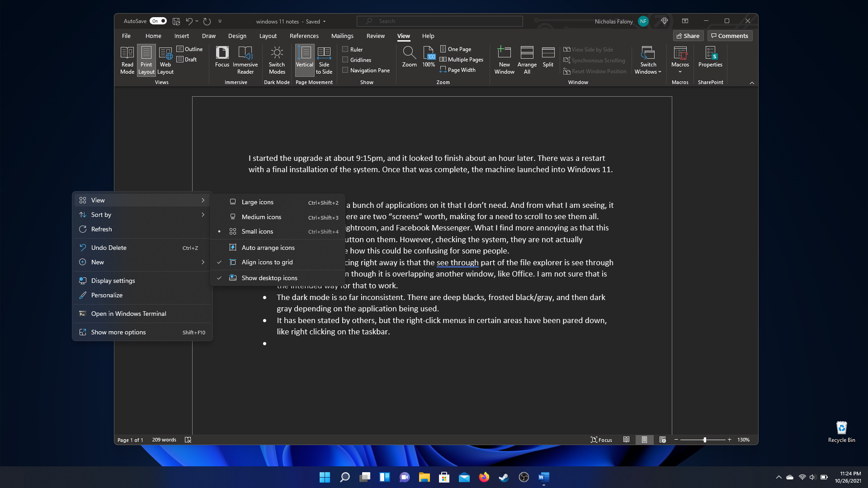
Task: Redo the last action in Word
Action: 207,21
